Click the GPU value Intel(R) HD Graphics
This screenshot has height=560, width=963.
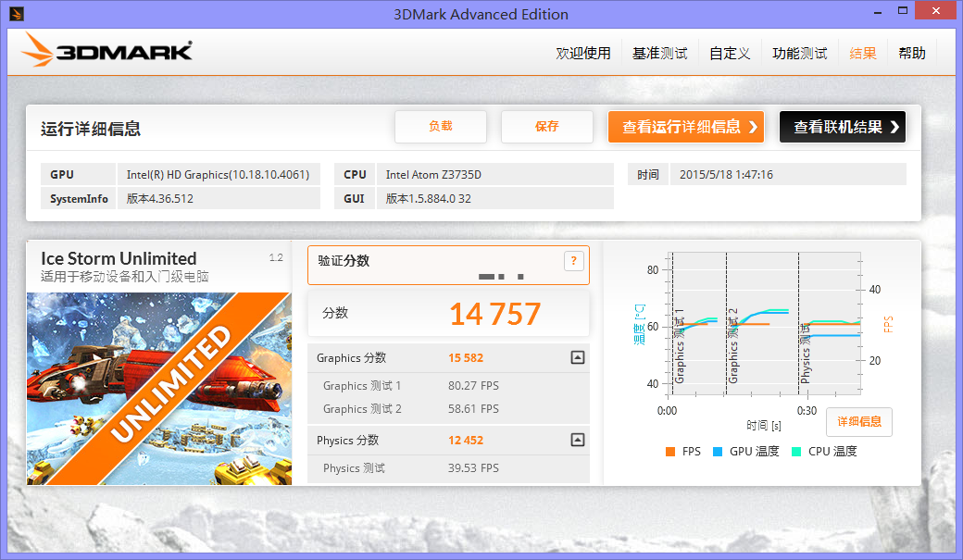pos(218,174)
